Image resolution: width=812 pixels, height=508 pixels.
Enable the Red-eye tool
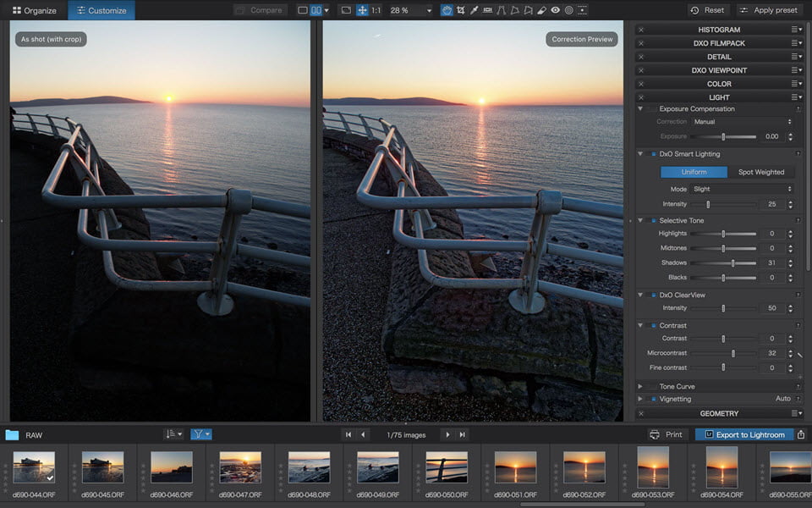555,10
